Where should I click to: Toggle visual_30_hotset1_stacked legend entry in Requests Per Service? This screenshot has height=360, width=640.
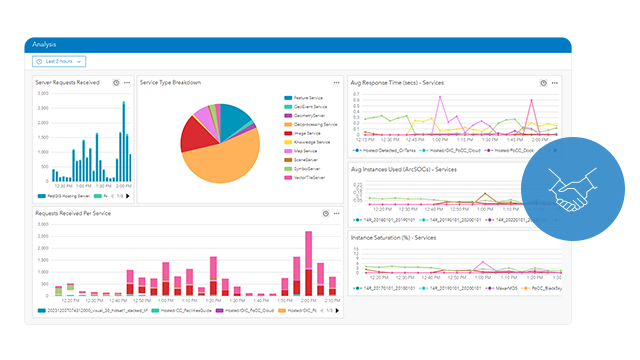[x=93, y=311]
